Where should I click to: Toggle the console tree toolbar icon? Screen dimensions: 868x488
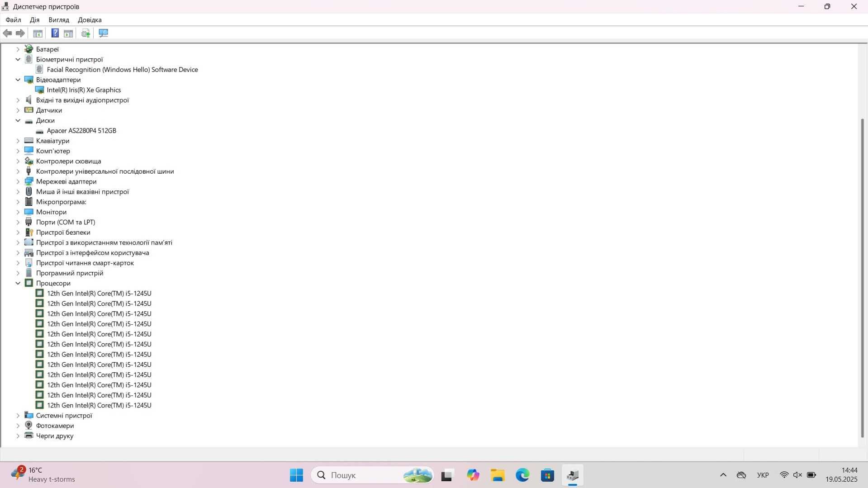click(38, 33)
